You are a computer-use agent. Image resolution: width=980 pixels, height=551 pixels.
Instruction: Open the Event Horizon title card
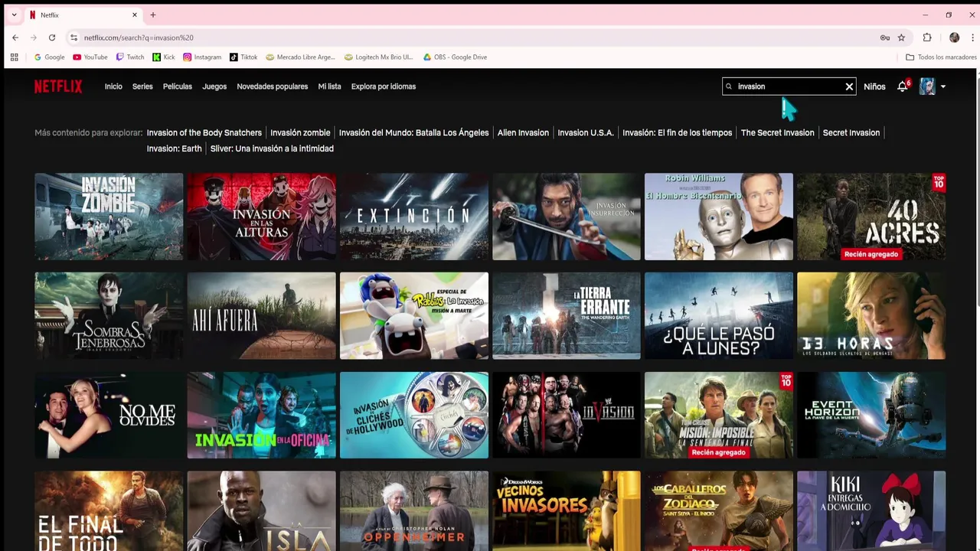871,416
